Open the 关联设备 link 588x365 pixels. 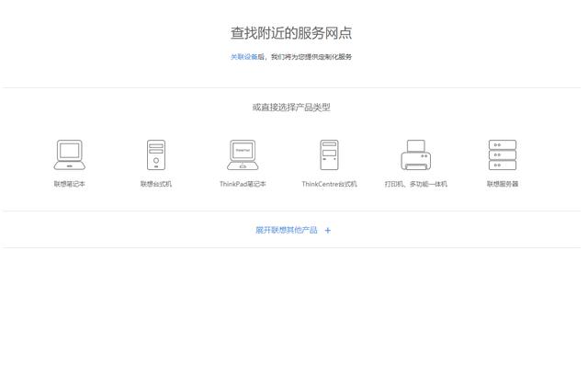click(243, 57)
